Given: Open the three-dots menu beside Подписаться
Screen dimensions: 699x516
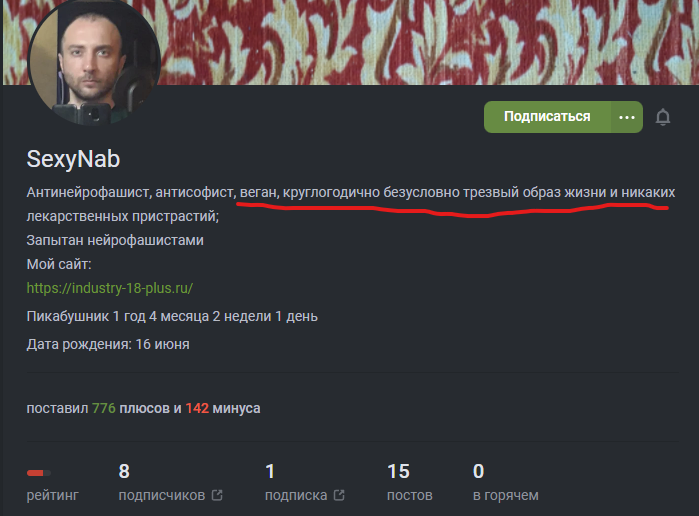Looking at the screenshot, I should pyautogui.click(x=627, y=117).
